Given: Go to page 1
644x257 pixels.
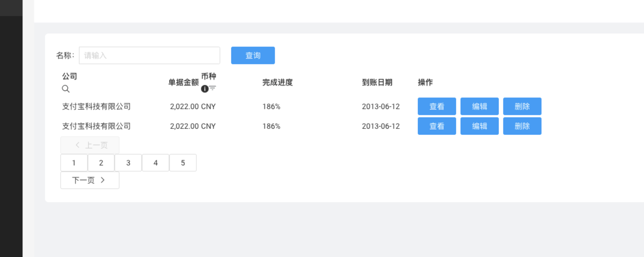Looking at the screenshot, I should [x=74, y=163].
